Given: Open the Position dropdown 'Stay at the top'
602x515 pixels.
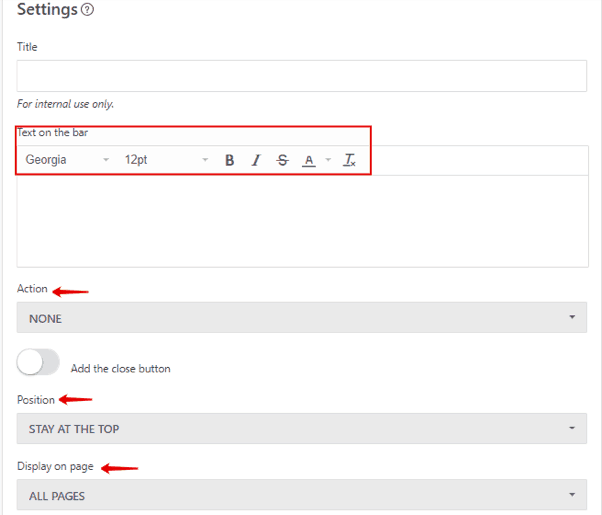Looking at the screenshot, I should (x=301, y=429).
